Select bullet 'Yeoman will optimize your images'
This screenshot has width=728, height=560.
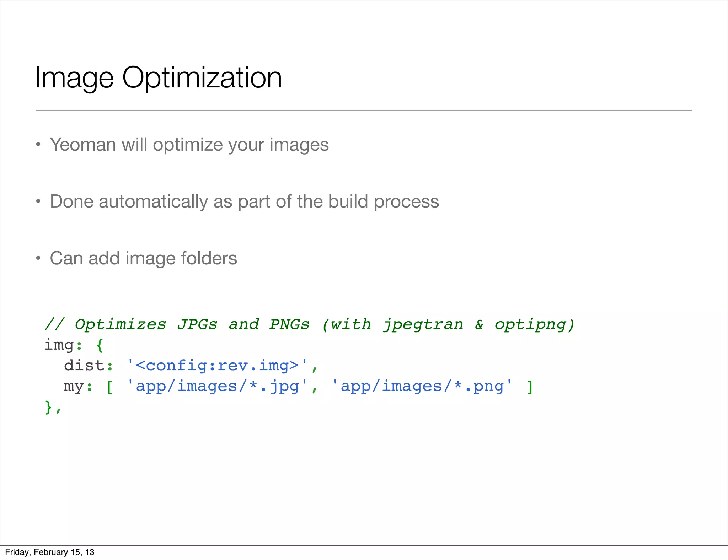pyautogui.click(x=189, y=145)
